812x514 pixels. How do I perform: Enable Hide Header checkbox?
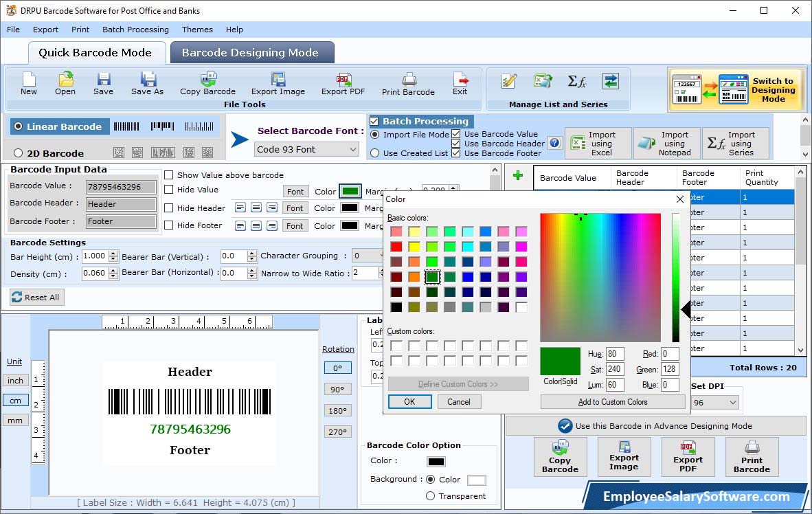tap(169, 208)
